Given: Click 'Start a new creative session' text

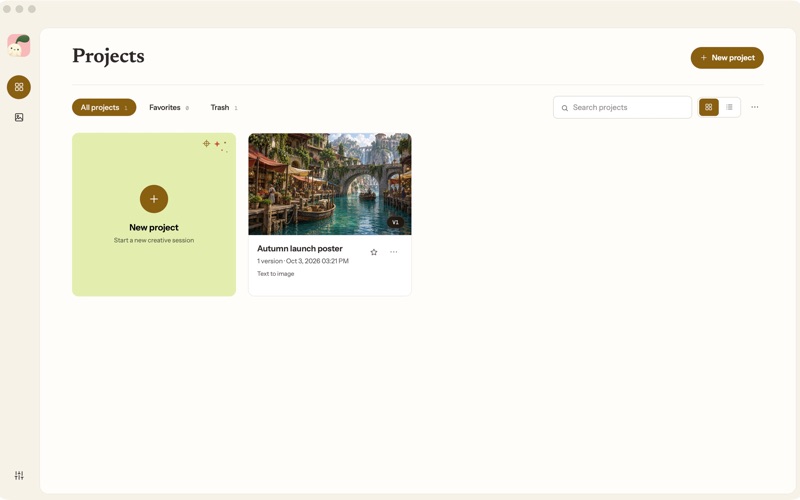Looking at the screenshot, I should coord(154,240).
